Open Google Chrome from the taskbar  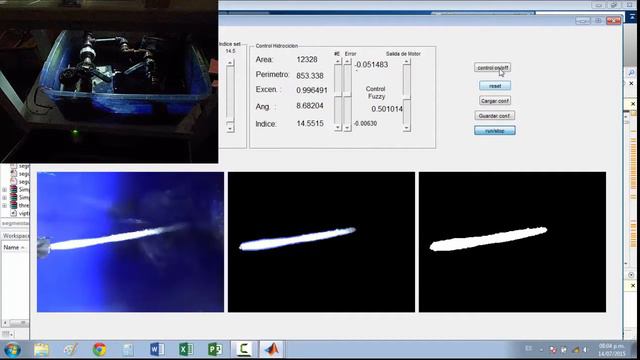[x=99, y=350]
